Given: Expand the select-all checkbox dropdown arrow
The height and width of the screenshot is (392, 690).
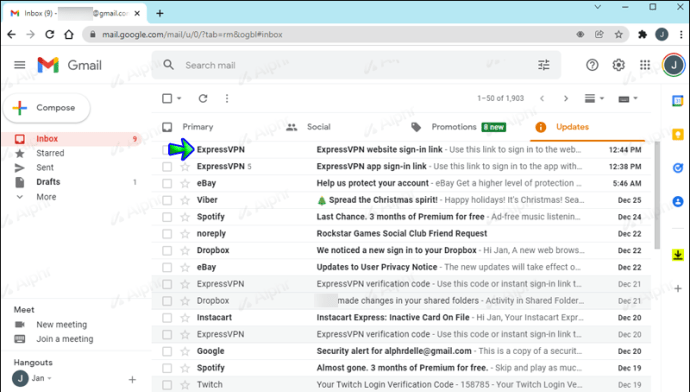Looking at the screenshot, I should click(x=179, y=99).
